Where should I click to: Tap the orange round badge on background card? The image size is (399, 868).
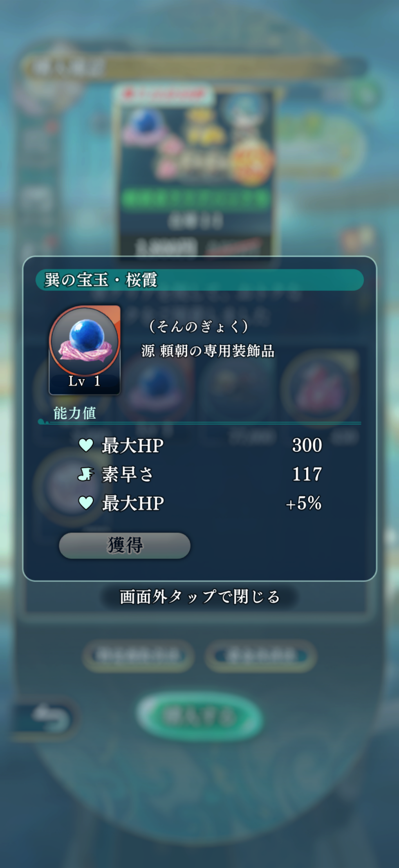click(251, 164)
